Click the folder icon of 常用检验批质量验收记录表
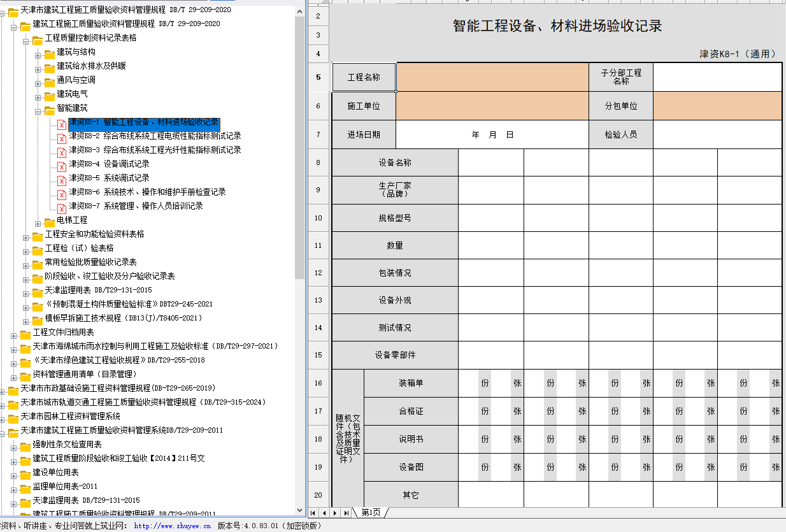 pyautogui.click(x=38, y=264)
